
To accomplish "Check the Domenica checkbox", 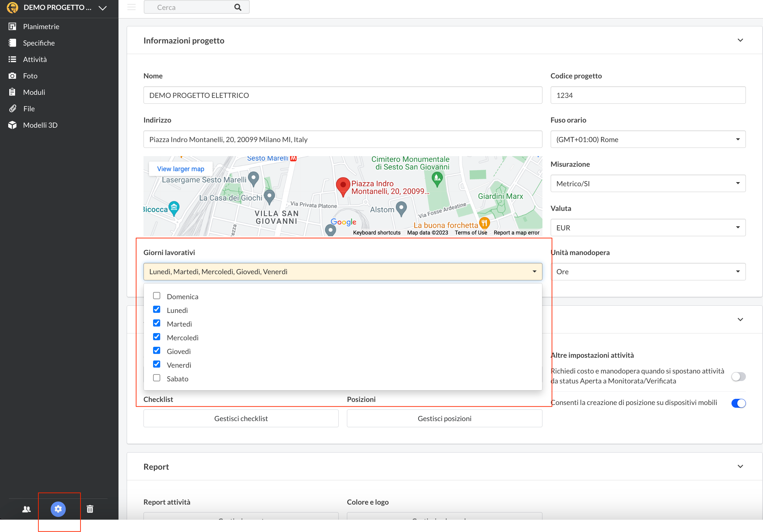I will coord(157,296).
